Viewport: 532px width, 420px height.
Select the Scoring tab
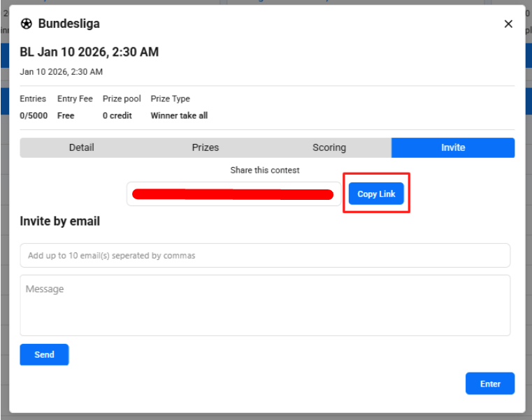[329, 147]
